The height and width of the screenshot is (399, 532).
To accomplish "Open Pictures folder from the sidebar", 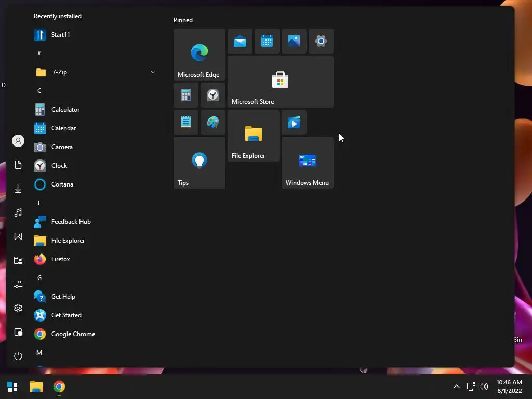I will (18, 236).
